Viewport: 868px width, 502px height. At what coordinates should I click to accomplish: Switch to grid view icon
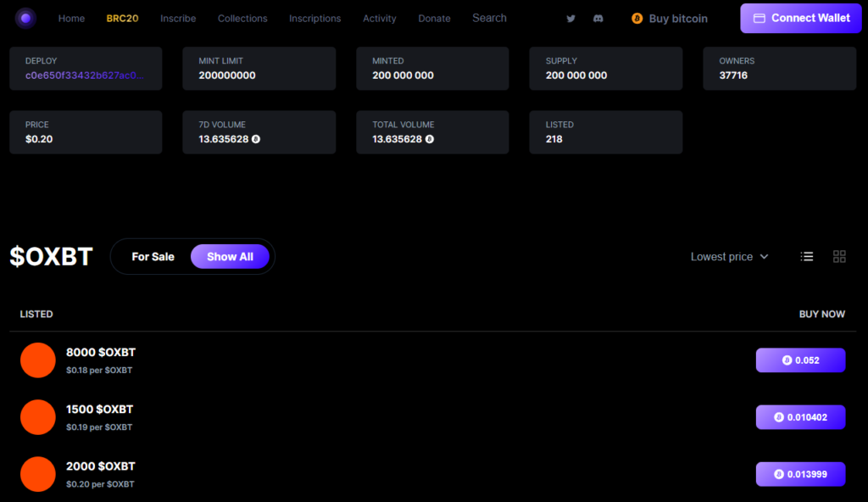click(839, 256)
